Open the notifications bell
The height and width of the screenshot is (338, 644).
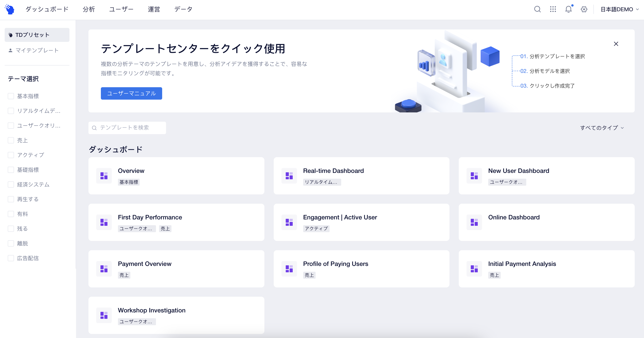569,9
